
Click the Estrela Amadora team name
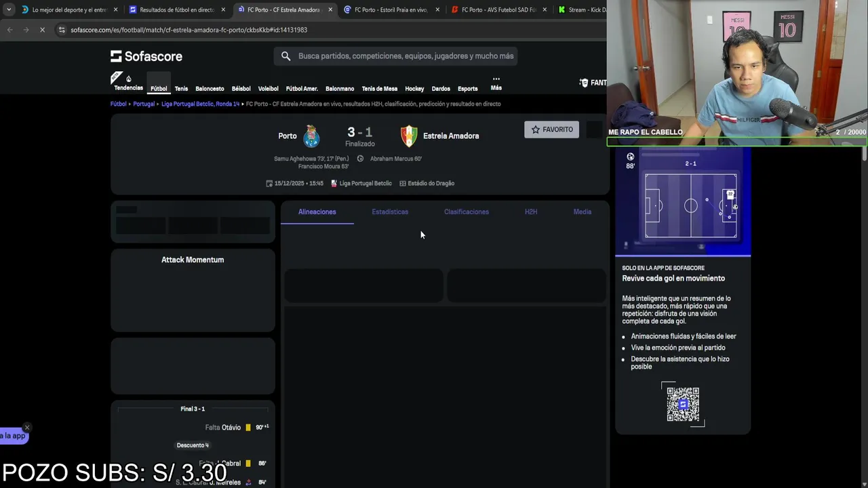(x=451, y=136)
